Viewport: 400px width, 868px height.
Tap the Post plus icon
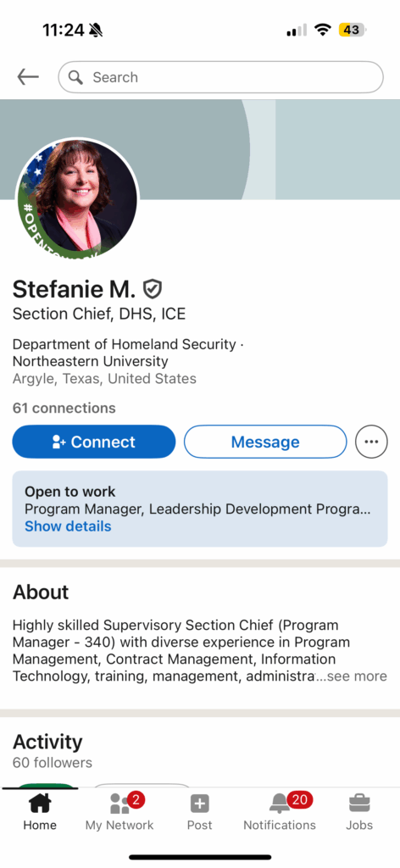(200, 804)
